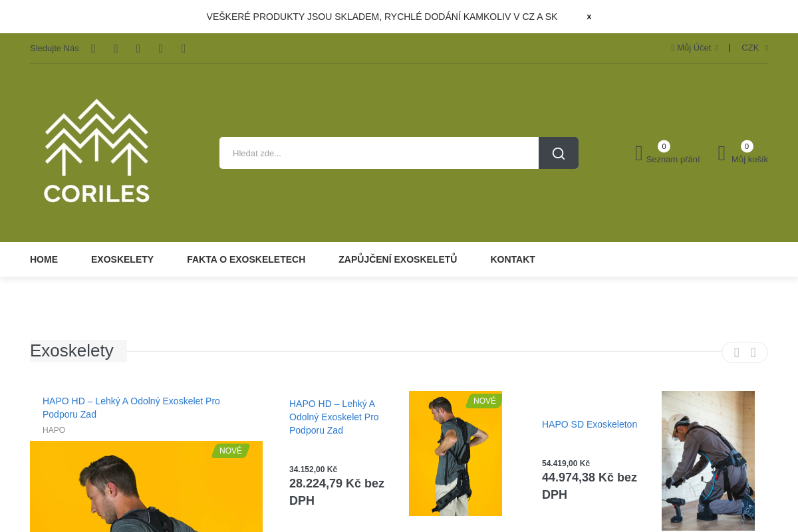The image size is (798, 532).
Task: Click the Exoskelety section heading
Action: 72,350
